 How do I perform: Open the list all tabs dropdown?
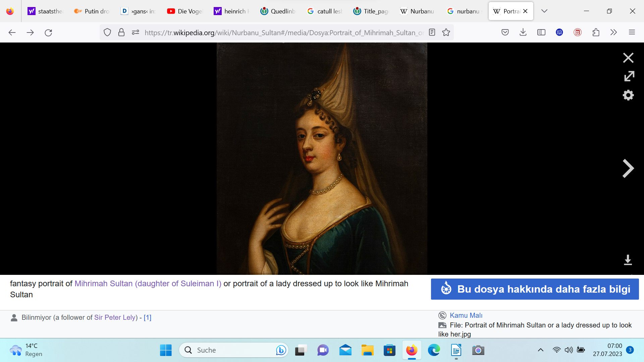click(544, 11)
